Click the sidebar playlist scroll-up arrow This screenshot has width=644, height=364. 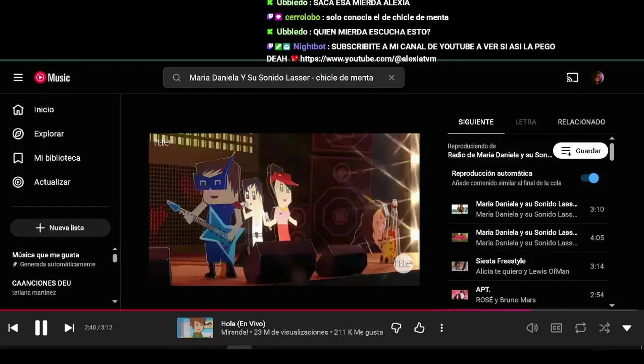[115, 249]
